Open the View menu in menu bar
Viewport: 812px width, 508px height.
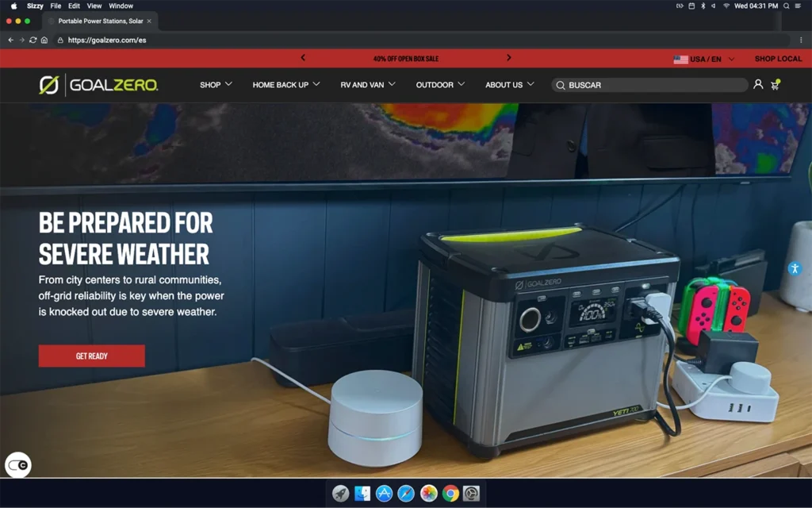pos(94,6)
